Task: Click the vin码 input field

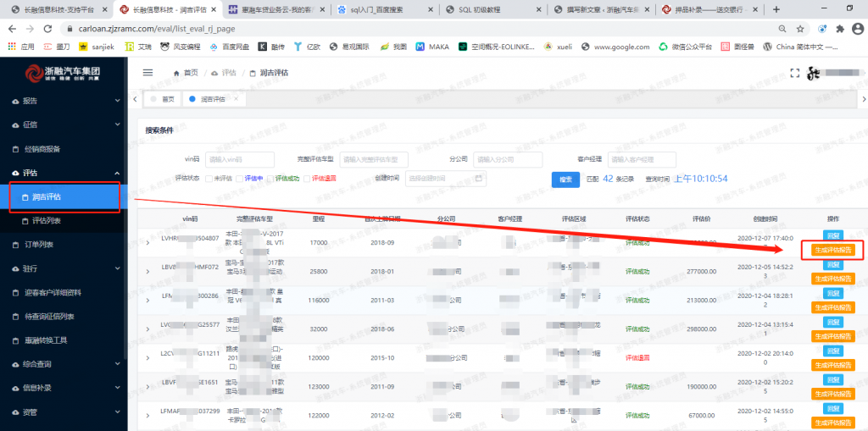Action: coord(240,159)
